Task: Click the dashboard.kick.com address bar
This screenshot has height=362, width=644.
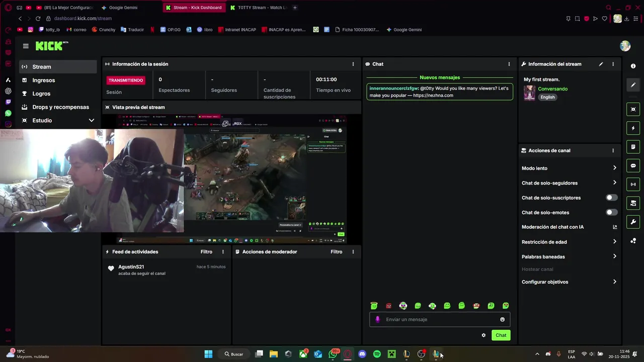Action: pos(83,19)
